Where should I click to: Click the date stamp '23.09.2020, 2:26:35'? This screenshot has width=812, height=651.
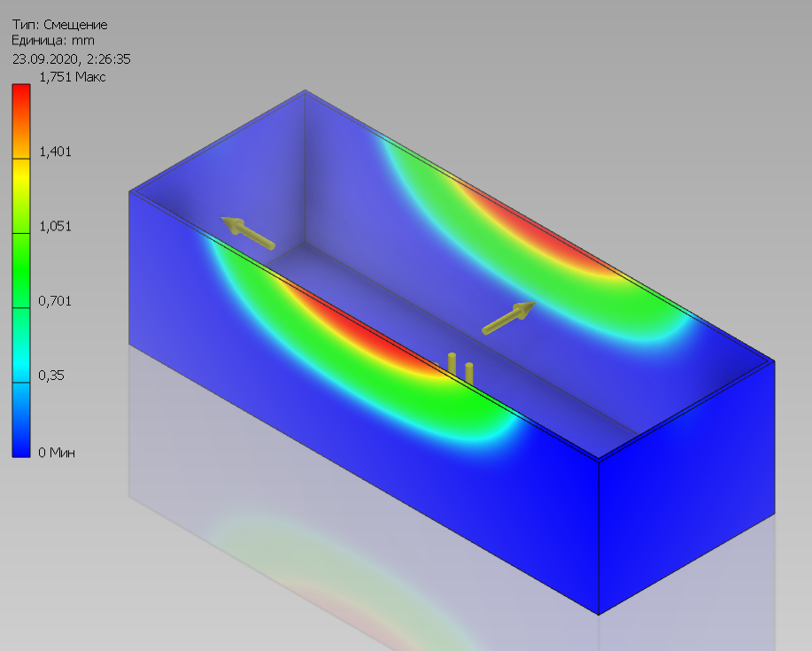pyautogui.click(x=72, y=59)
